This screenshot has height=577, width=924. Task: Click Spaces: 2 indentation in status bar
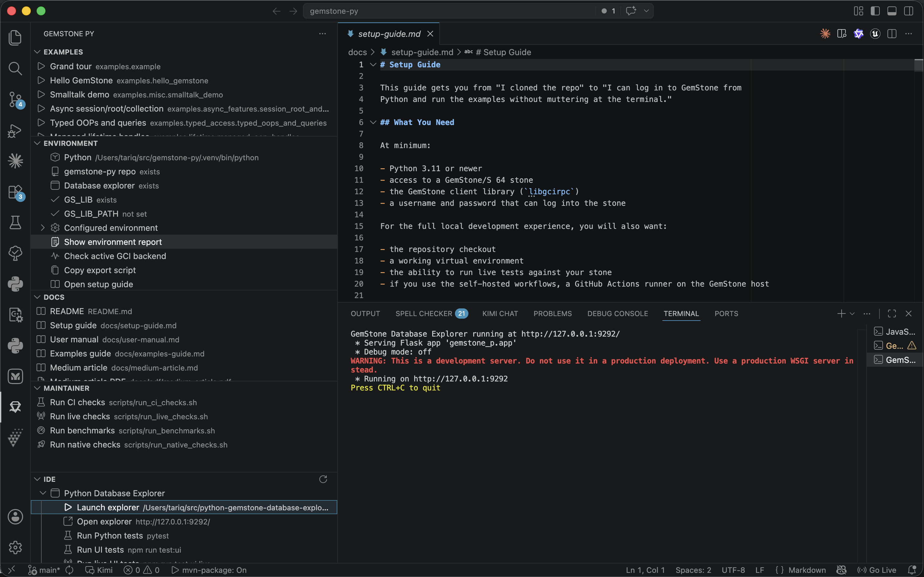pyautogui.click(x=693, y=570)
